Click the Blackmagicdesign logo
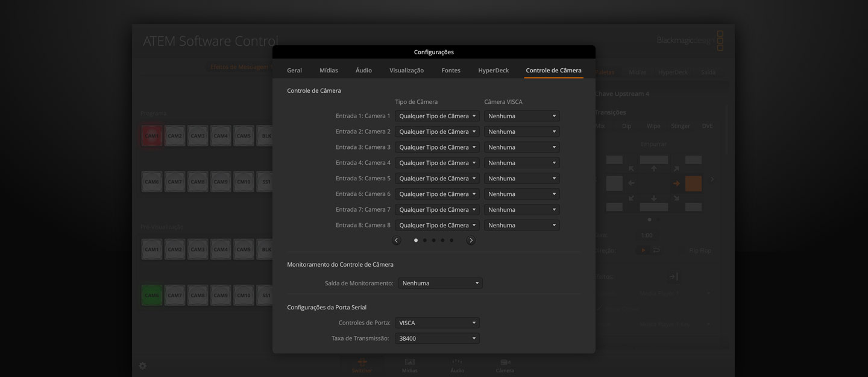Viewport: 868px width, 377px height. (690, 41)
